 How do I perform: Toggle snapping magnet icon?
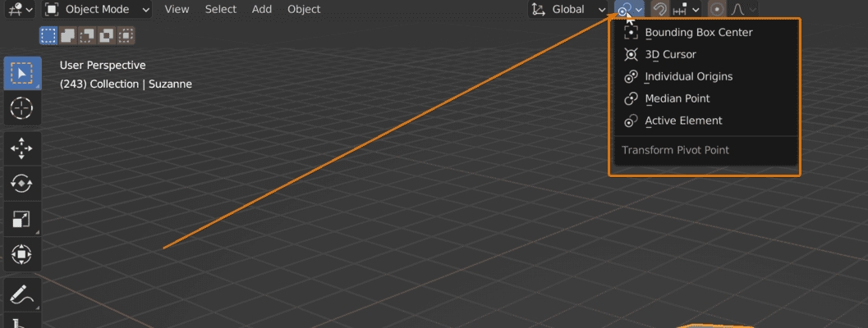coord(659,10)
